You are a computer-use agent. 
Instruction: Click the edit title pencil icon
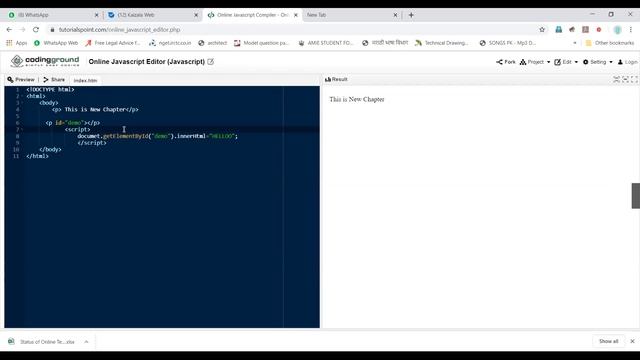(x=211, y=62)
